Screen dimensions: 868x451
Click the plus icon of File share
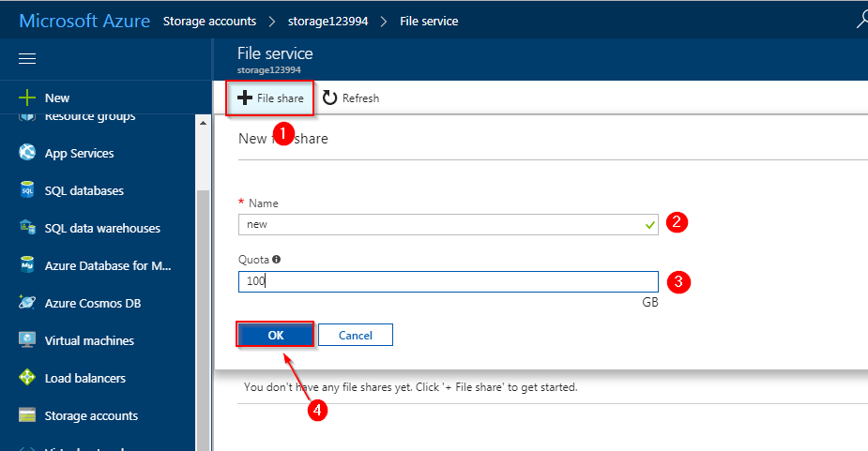(245, 98)
